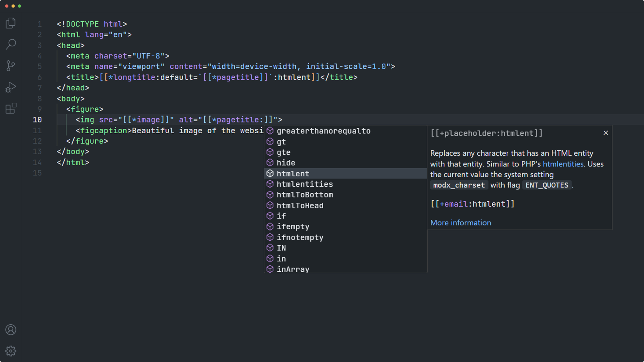This screenshot has width=644, height=362.
Task: Open Run and Debug icon
Action: coord(11,87)
